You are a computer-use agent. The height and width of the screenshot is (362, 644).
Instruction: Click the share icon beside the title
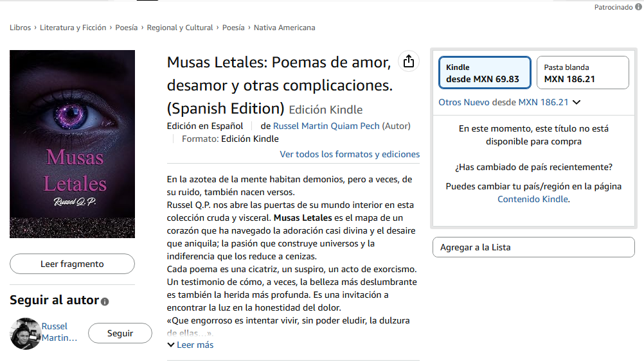click(x=408, y=61)
